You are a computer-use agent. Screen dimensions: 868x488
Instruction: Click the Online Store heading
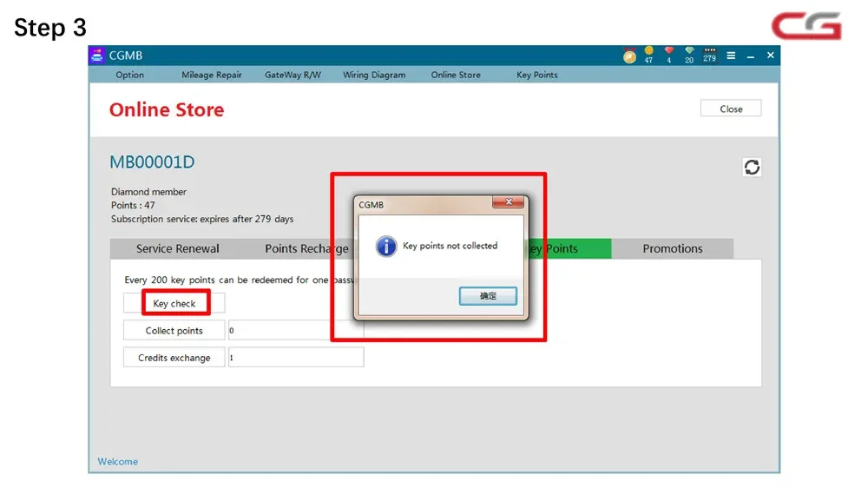[167, 109]
